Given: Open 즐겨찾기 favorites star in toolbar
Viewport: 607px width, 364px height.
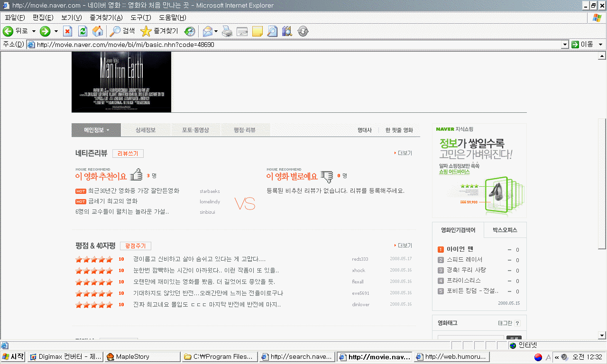Looking at the screenshot, I should point(159,31).
